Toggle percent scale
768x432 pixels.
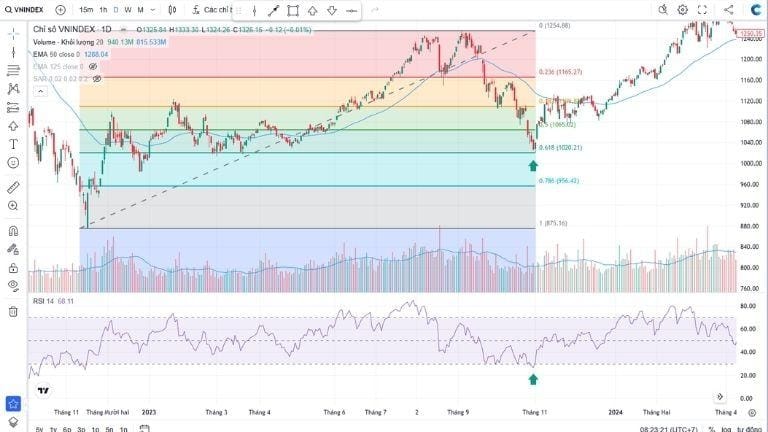712,429
